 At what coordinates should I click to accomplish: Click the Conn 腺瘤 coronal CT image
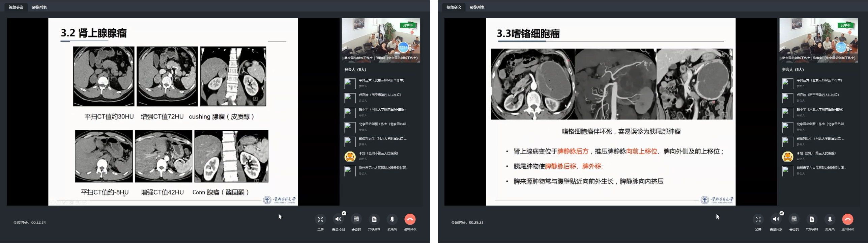[x=231, y=156]
